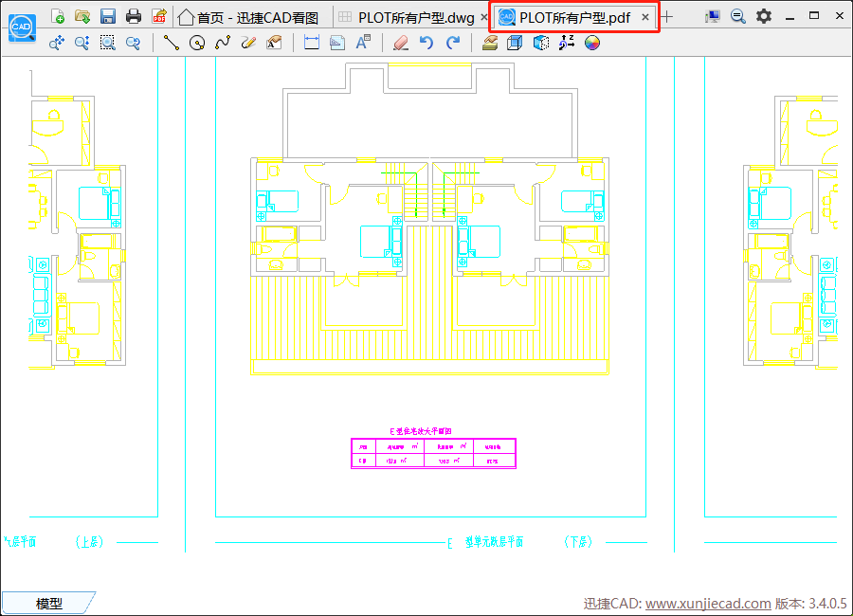The image size is (853, 616).
Task: Click the sort A-Z icon
Action: (x=567, y=43)
